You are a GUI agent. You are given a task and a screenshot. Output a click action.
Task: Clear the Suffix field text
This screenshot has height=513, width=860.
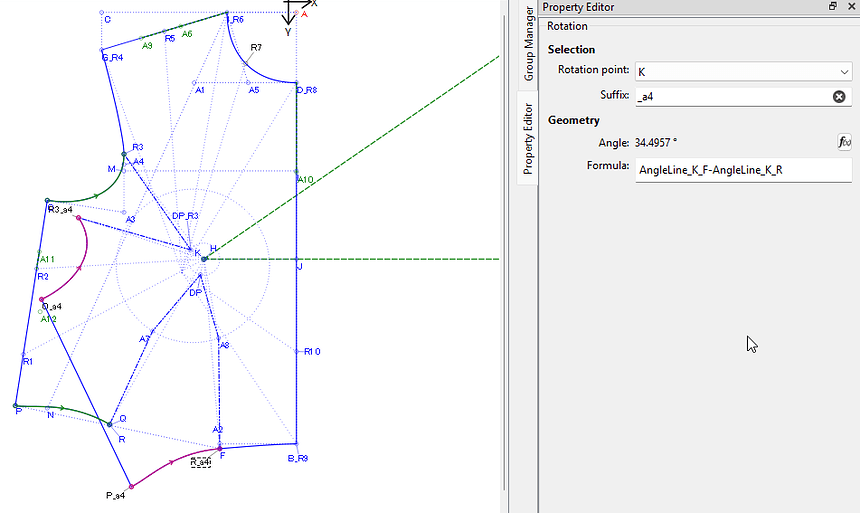tap(839, 97)
